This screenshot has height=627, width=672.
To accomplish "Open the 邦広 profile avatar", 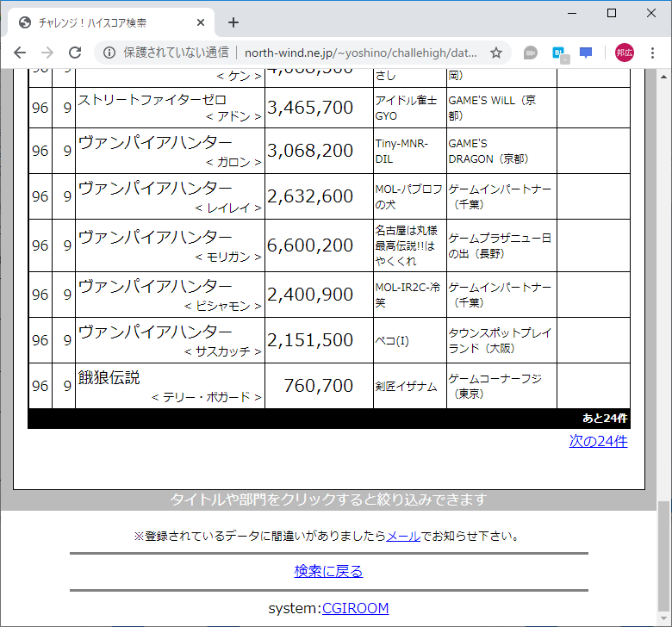I will point(624,53).
